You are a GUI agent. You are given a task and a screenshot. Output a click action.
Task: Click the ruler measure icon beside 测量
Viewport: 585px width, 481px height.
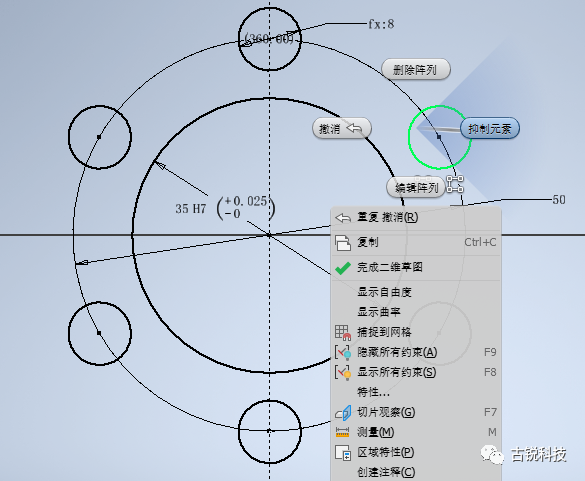[342, 432]
